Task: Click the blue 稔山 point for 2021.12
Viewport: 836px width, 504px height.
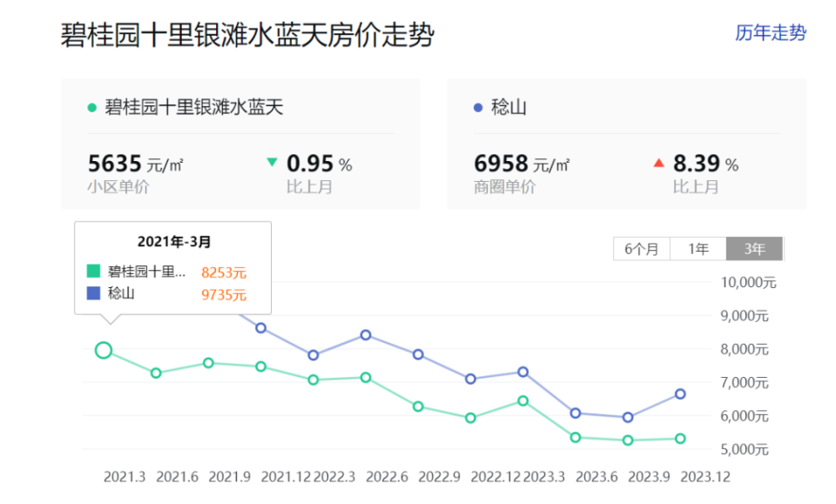Action: [260, 328]
